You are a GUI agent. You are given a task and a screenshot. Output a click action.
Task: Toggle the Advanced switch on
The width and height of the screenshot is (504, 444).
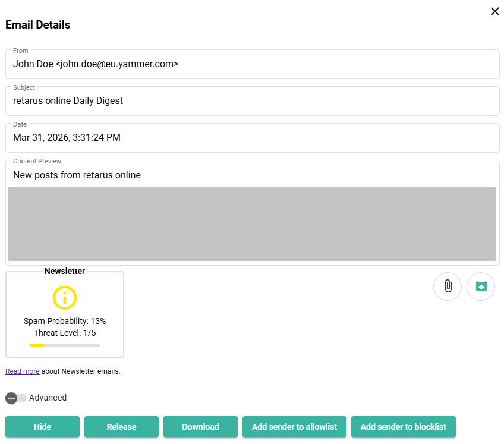click(16, 398)
